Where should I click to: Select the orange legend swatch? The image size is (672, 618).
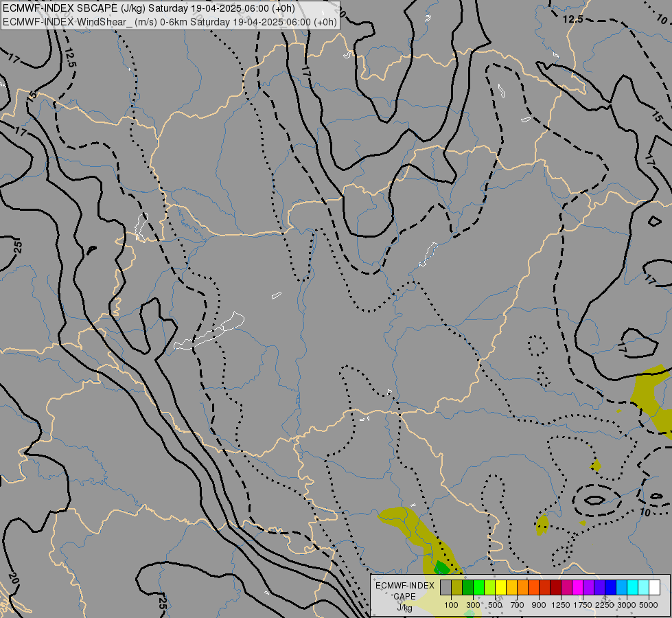pos(523,587)
